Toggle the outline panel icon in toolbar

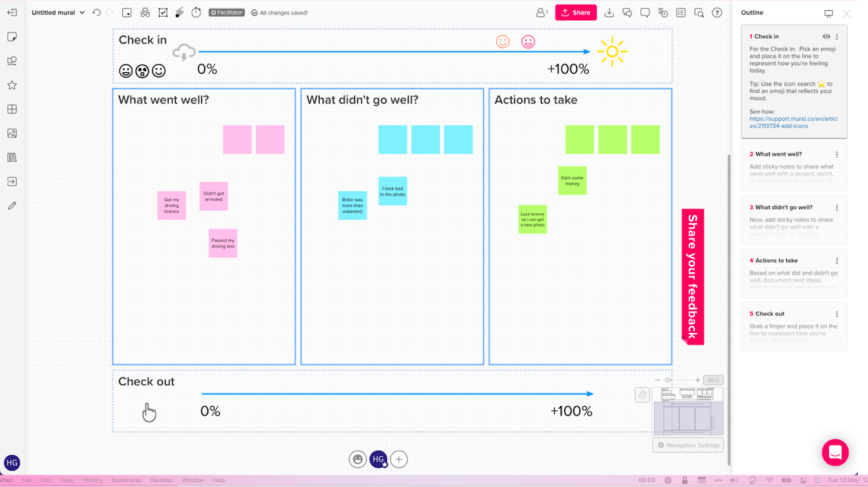coord(681,12)
